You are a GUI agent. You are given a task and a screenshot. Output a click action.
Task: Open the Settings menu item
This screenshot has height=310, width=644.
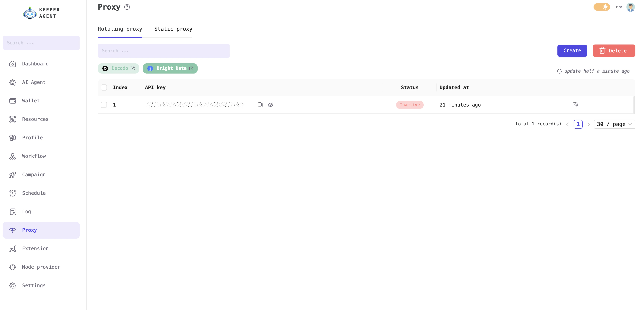(x=33, y=285)
